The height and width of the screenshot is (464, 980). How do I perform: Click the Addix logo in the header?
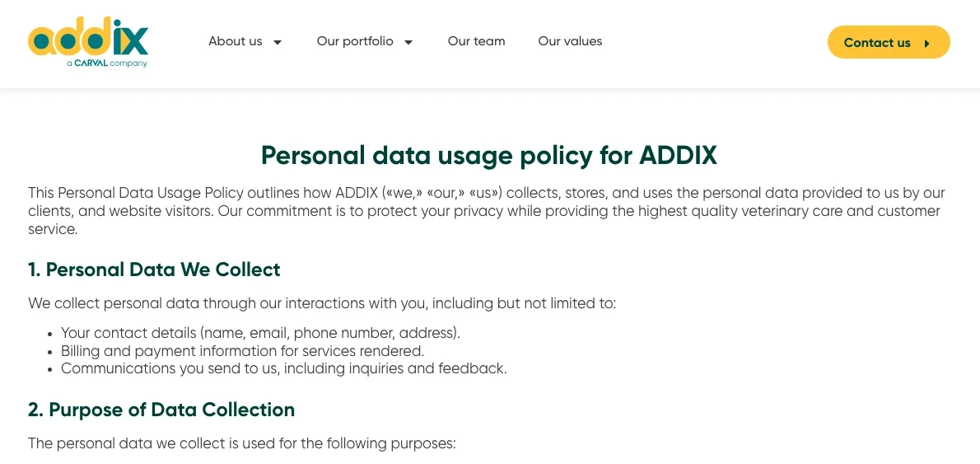(88, 43)
